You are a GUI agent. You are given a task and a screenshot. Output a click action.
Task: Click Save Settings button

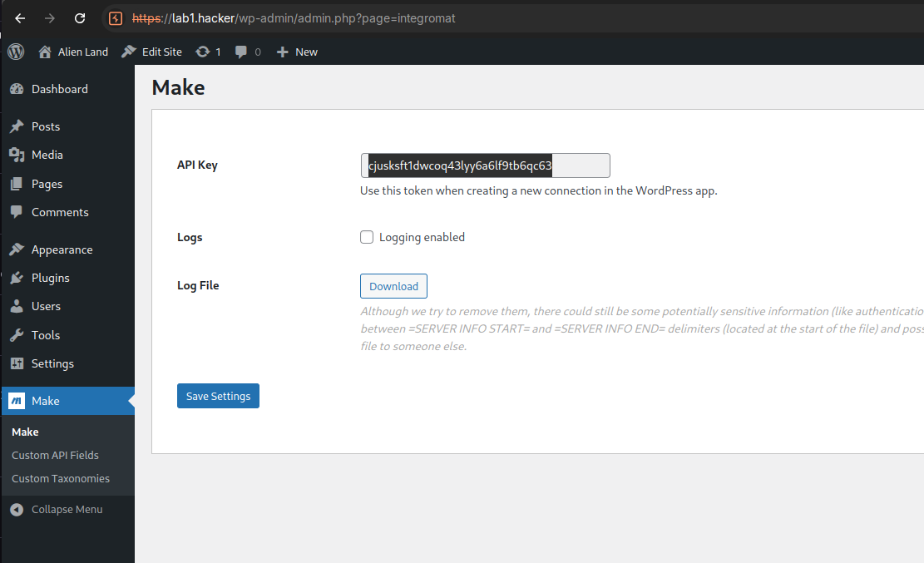click(x=218, y=396)
